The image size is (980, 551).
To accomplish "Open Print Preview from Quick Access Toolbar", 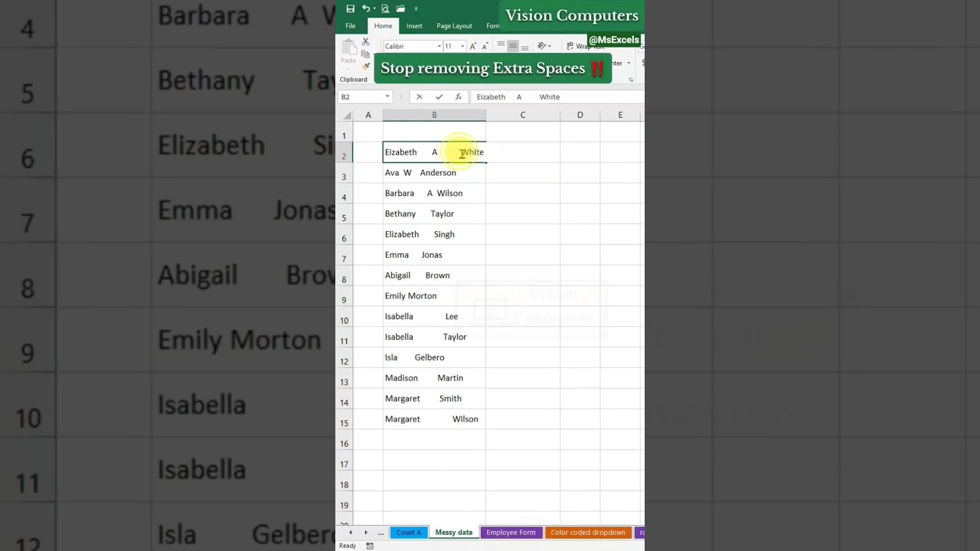I will click(385, 9).
